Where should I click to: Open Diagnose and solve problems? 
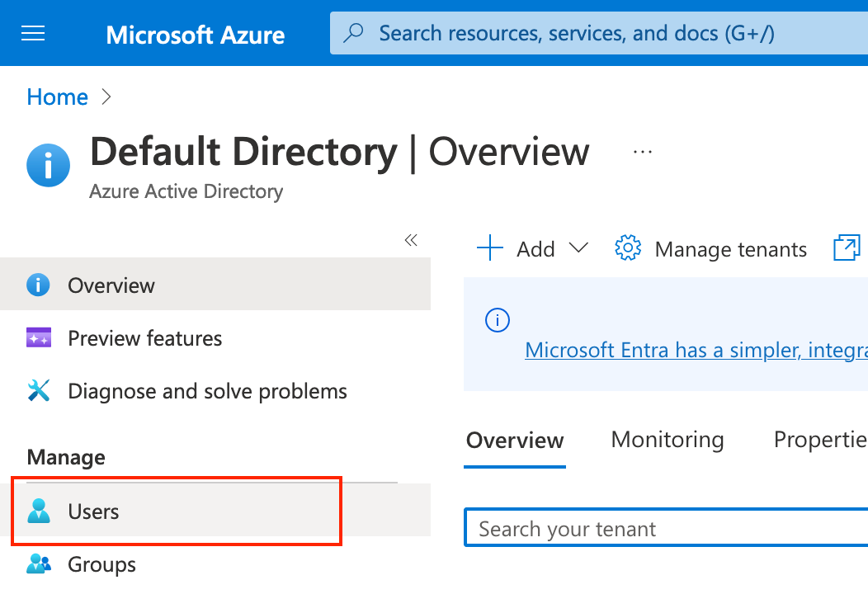(x=215, y=391)
